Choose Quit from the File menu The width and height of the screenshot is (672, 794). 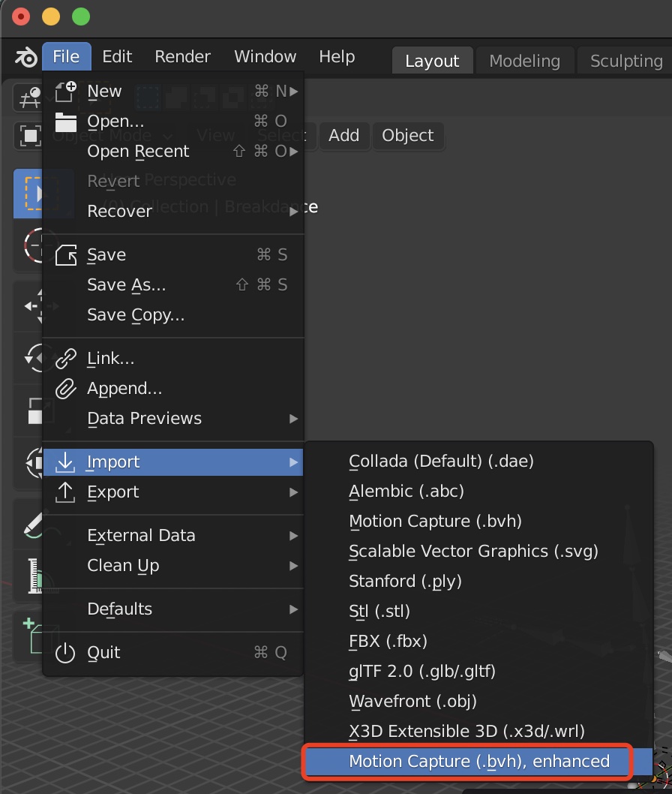173,652
